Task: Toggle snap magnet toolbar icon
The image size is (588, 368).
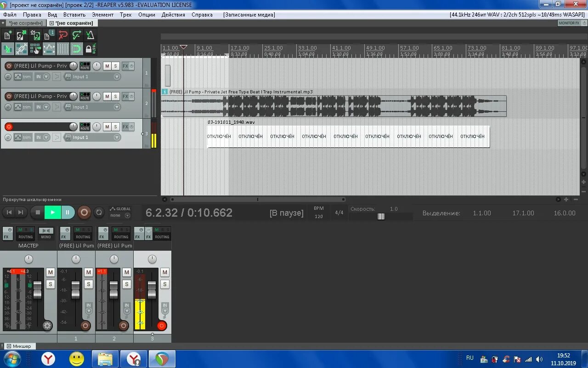Action: 77,49
